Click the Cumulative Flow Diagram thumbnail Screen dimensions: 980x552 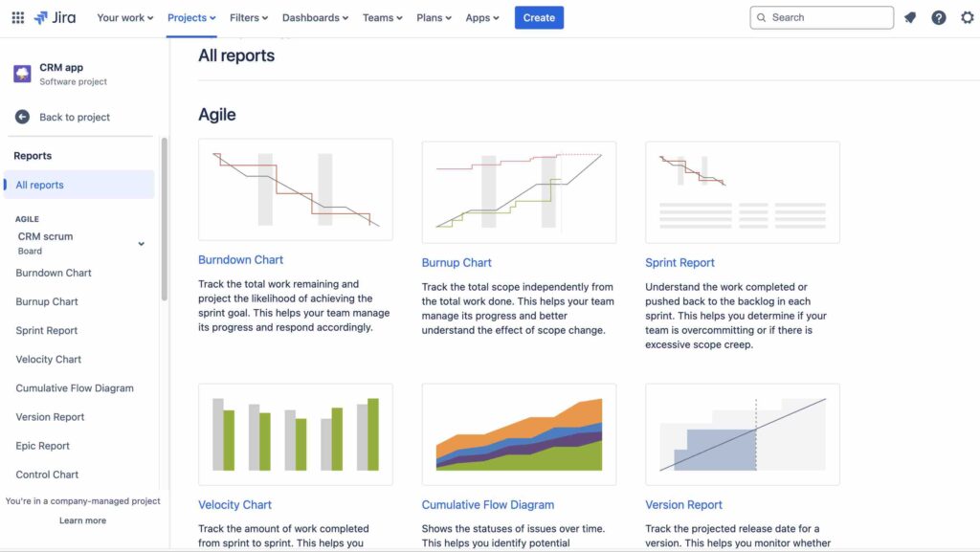[519, 434]
